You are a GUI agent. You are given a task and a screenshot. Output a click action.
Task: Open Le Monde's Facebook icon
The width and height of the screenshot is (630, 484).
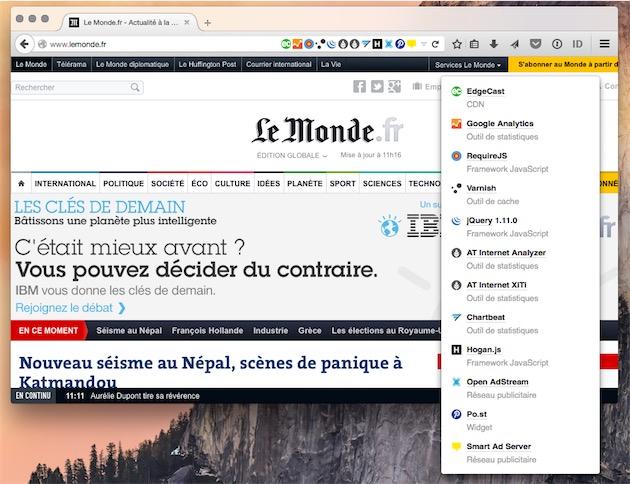pos(360,86)
